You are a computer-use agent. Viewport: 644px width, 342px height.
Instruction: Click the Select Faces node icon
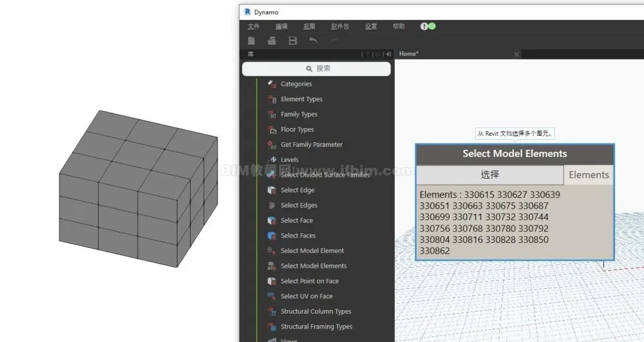point(271,236)
